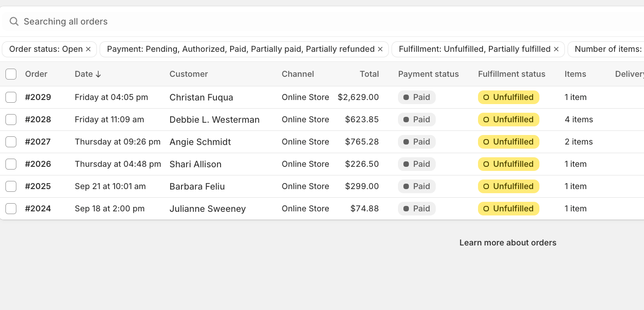This screenshot has width=644, height=310.
Task: Check the checkbox for order #2029
Action: point(11,97)
